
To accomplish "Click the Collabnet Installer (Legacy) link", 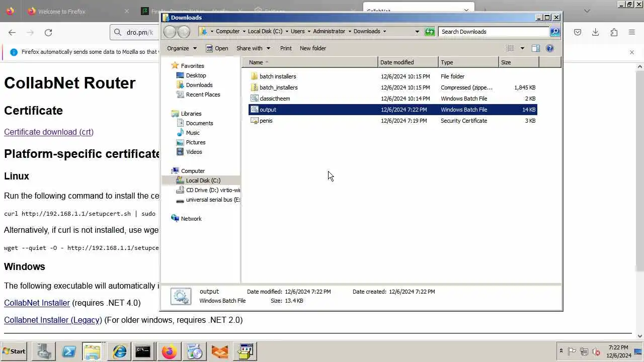I will tap(53, 320).
